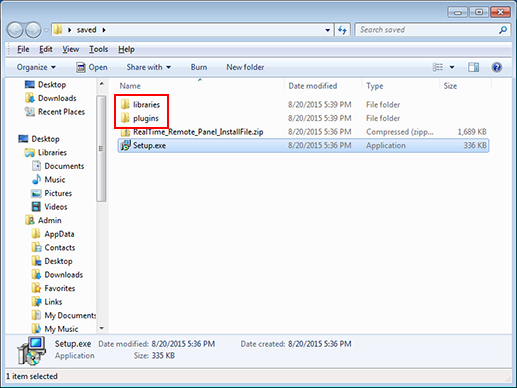
Task: Select 'Recent Places' in the sidebar
Action: click(x=55, y=112)
